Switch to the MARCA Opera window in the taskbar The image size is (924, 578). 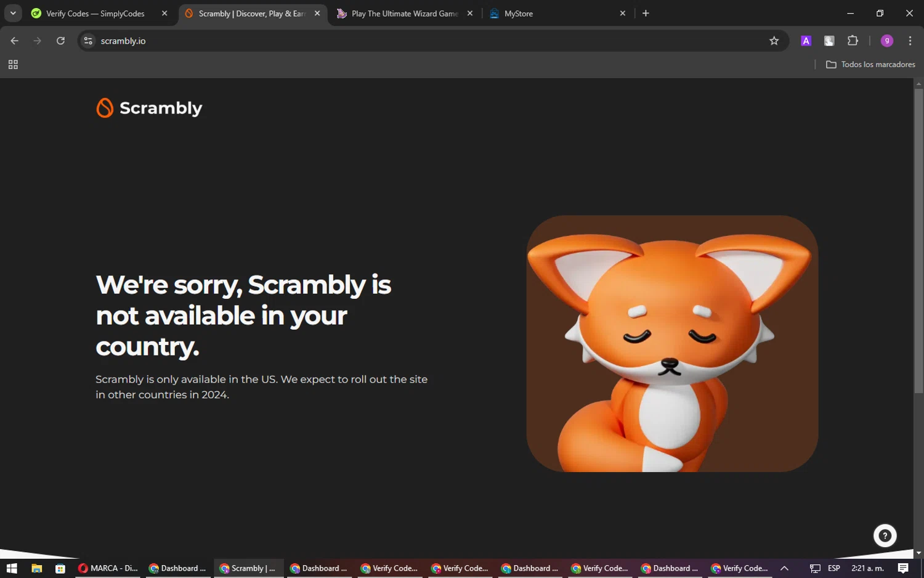click(108, 568)
